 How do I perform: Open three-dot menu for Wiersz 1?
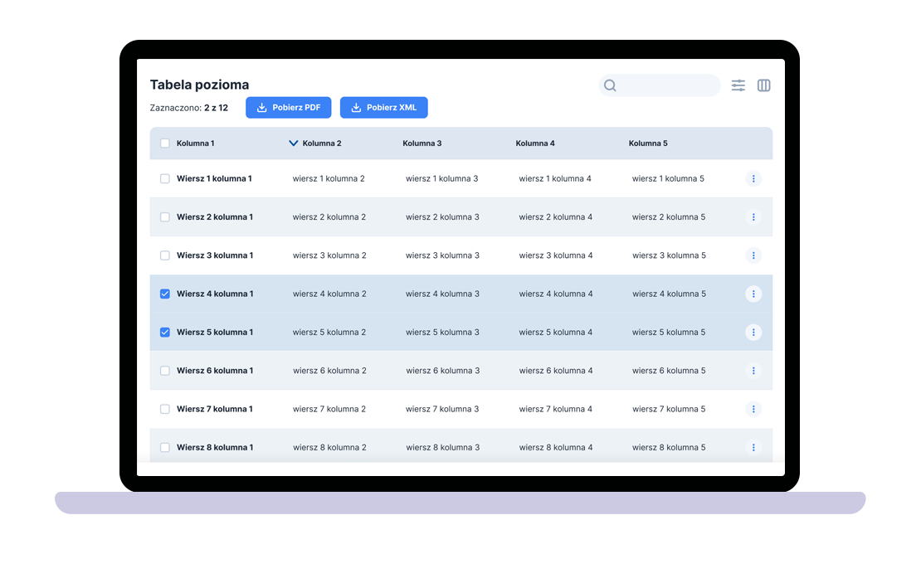753,178
